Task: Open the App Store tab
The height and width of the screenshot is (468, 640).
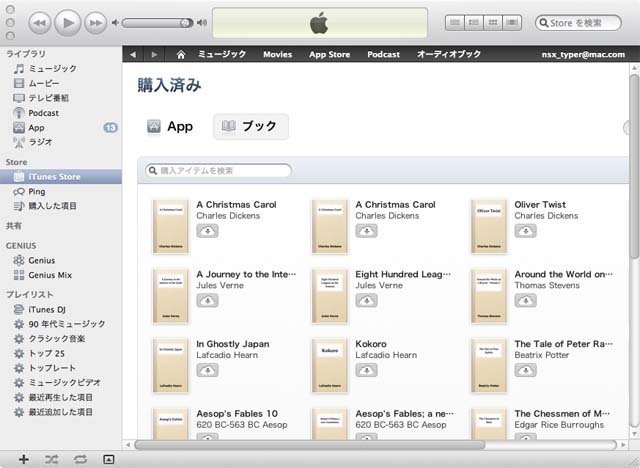Action: [329, 54]
